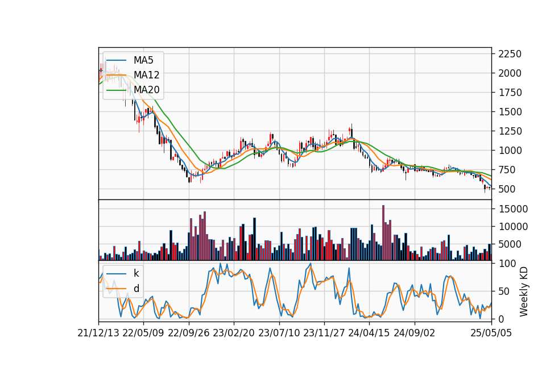
Task: Click the 24/04/15 date tick label
Action: (x=369, y=333)
